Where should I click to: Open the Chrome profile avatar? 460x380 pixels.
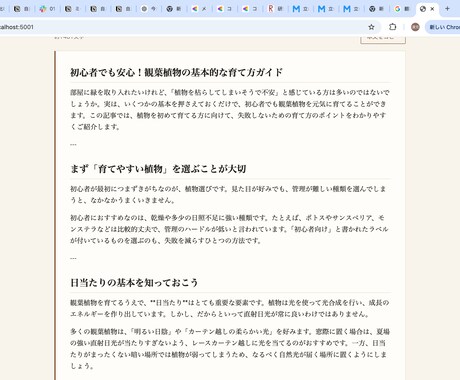[x=415, y=27]
